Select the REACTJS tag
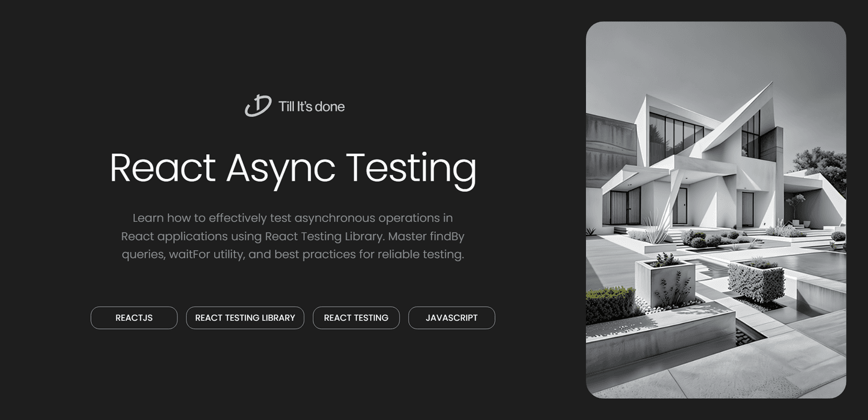This screenshot has width=868, height=420. coord(134,318)
